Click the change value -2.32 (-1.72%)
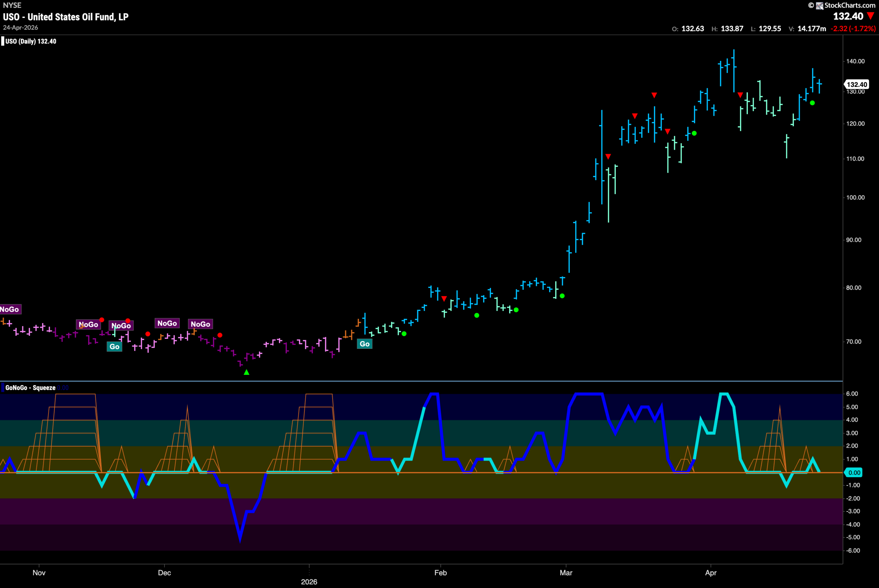The height and width of the screenshot is (588, 879). pyautogui.click(x=853, y=29)
